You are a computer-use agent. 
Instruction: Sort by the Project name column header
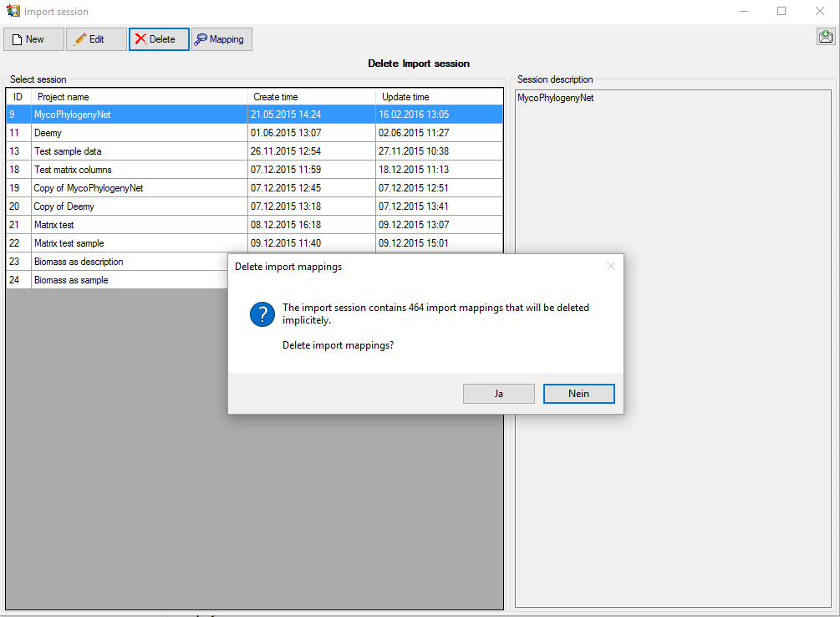139,97
